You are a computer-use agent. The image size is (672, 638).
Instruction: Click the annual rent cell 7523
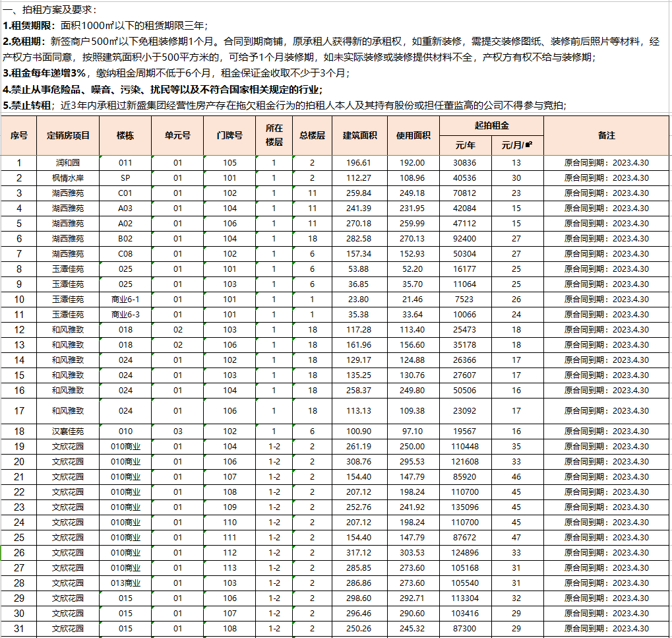pyautogui.click(x=465, y=299)
